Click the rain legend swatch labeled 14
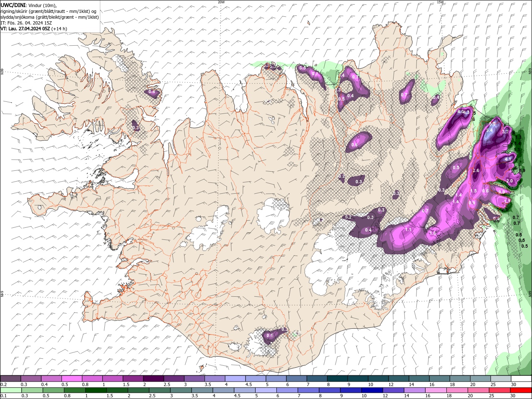This screenshot has height=399, width=532. pyautogui.click(x=415, y=390)
